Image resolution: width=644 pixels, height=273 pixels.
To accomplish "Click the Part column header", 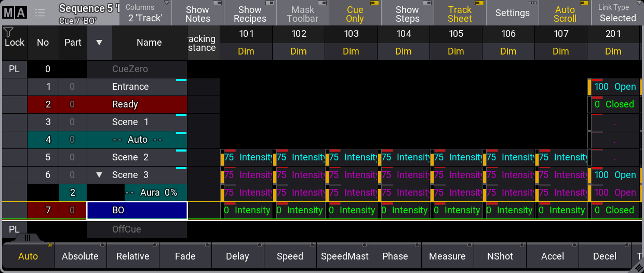I will [73, 43].
